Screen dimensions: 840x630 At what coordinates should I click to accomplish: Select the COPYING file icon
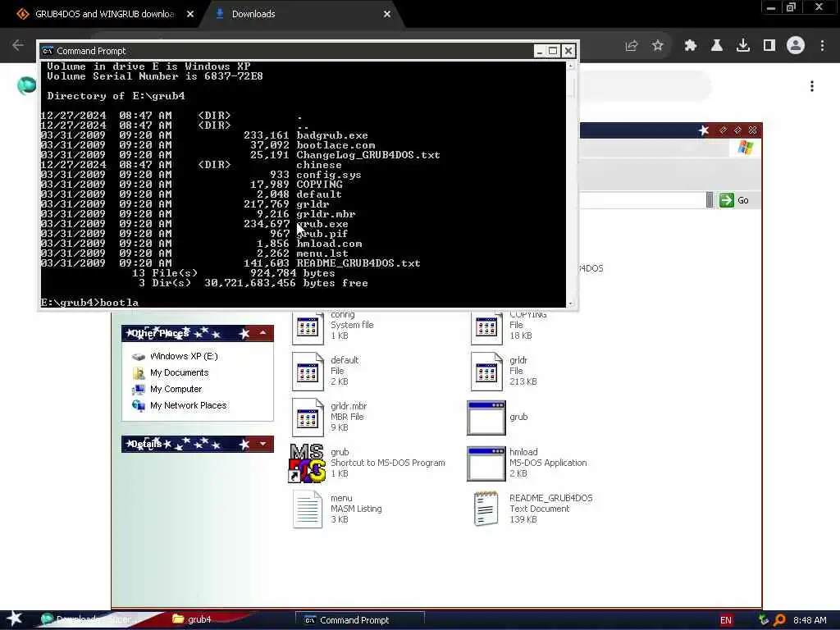[486, 326]
